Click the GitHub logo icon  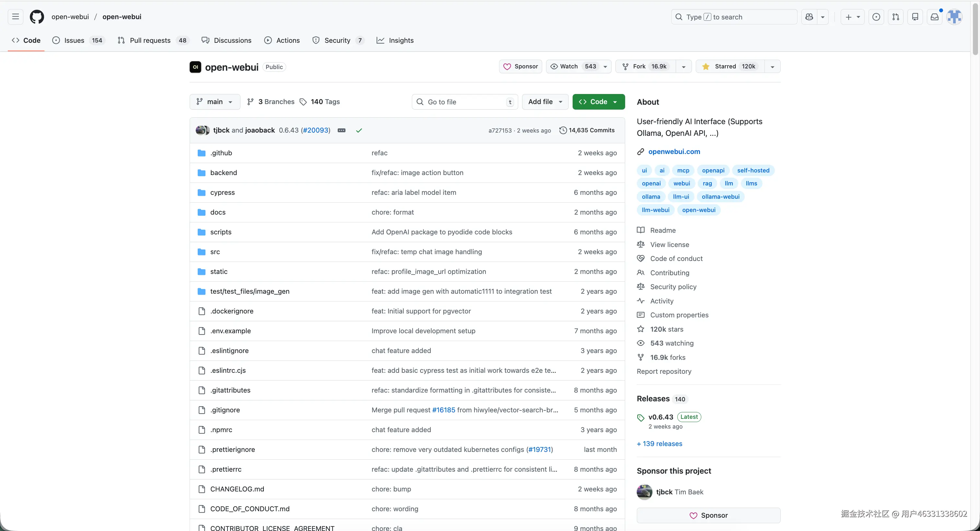pos(37,17)
